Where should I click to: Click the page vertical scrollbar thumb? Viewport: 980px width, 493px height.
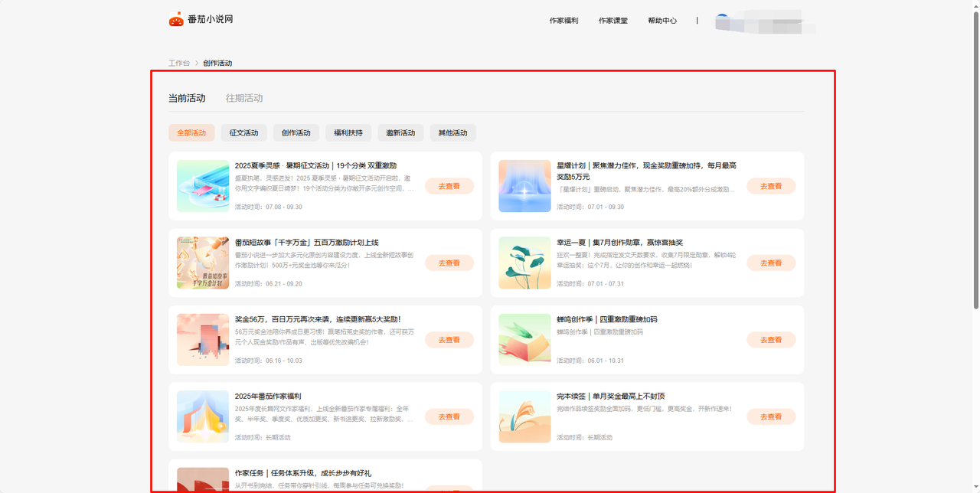pos(975,161)
